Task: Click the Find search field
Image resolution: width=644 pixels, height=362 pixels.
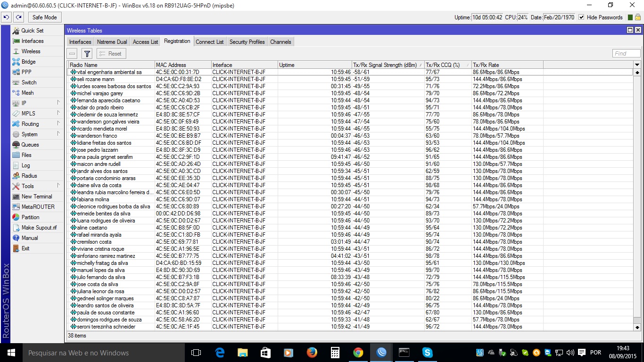Action: 627,54
